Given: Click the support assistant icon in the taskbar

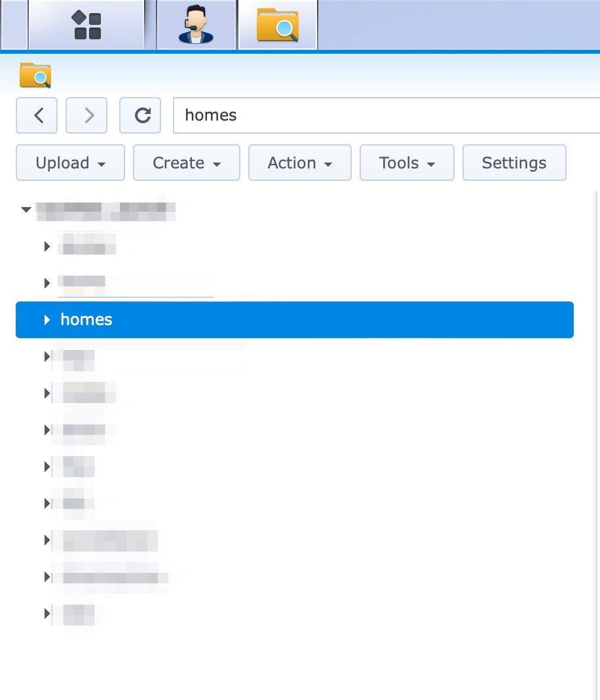Looking at the screenshot, I should pyautogui.click(x=196, y=24).
